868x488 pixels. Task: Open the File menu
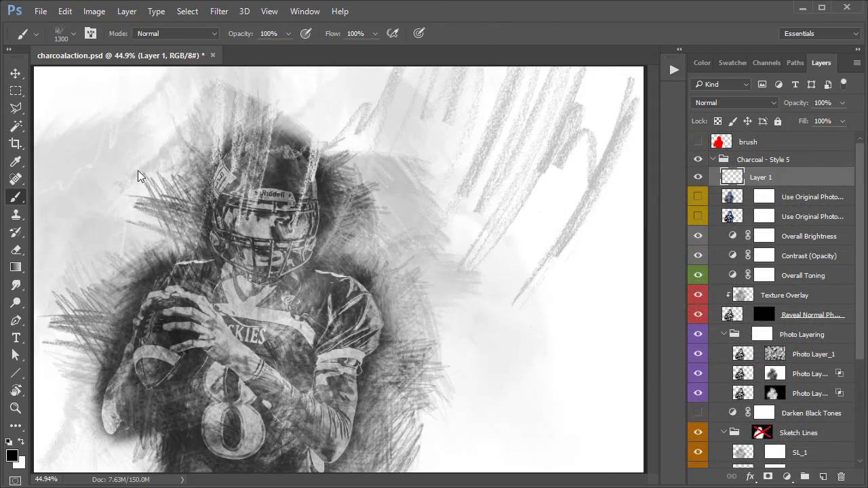pyautogui.click(x=41, y=12)
